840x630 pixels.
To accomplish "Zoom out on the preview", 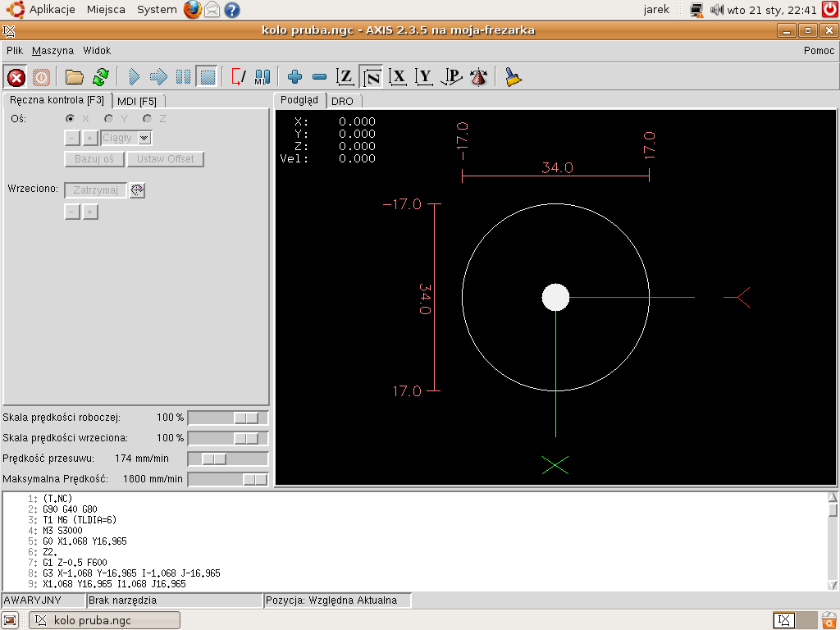I will [x=319, y=77].
